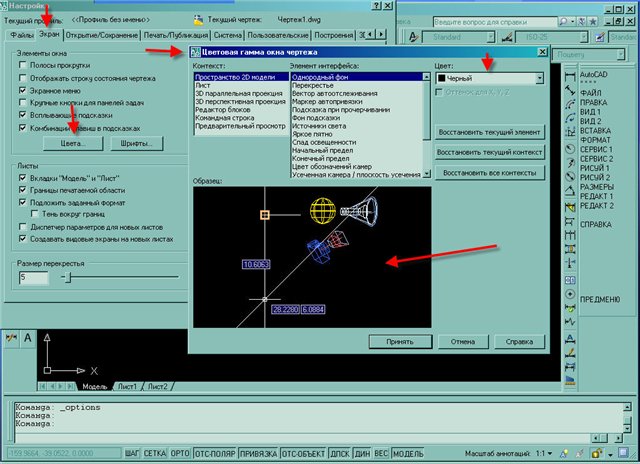Viewport: 640px width, 464px height.
Task: Select the Dimension break tool icon
Action: [570, 263]
